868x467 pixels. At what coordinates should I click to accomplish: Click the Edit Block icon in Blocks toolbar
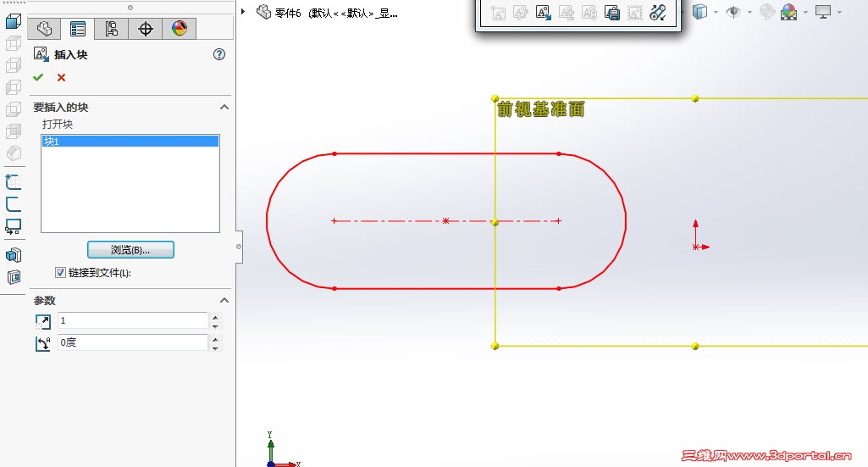pyautogui.click(x=520, y=13)
